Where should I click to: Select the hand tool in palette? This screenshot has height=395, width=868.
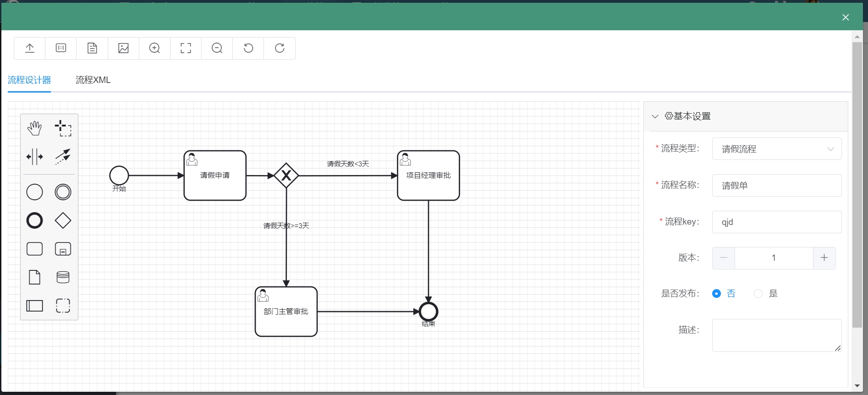pos(34,128)
